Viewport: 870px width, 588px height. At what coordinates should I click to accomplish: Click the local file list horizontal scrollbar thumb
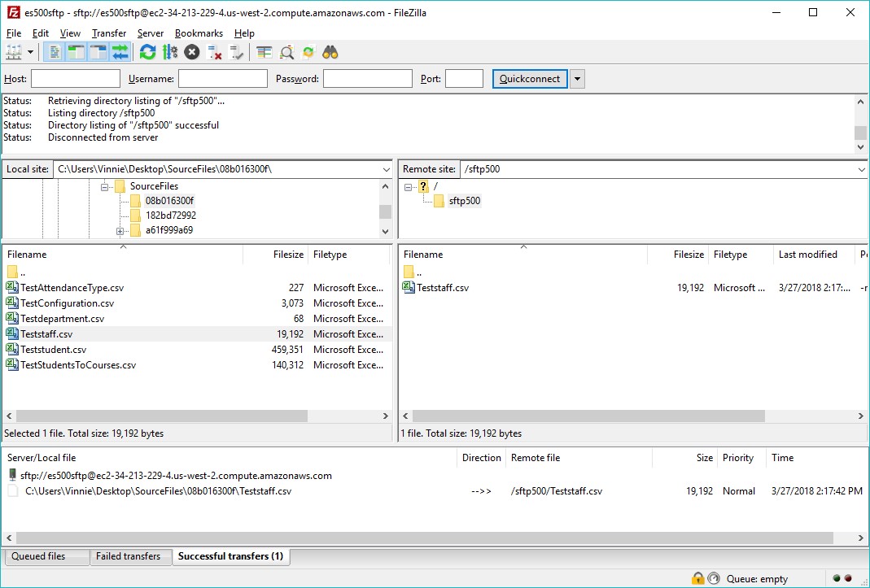[161, 416]
